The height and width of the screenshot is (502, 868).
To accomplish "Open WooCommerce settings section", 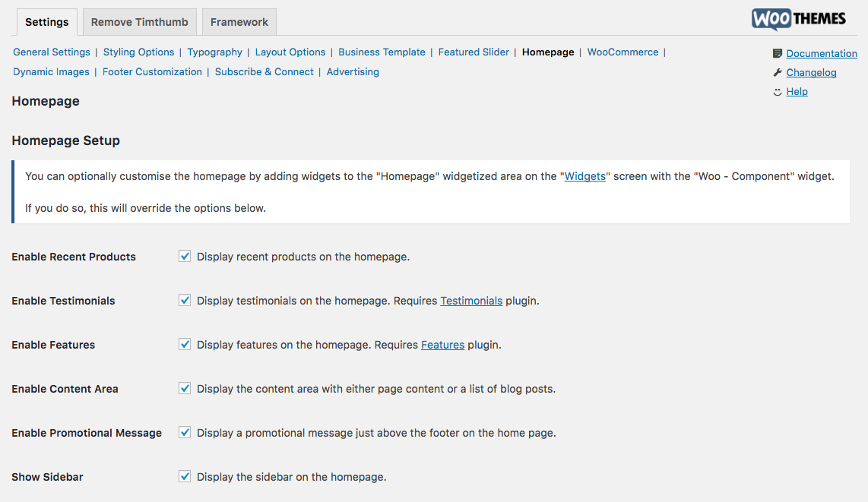I will (622, 52).
